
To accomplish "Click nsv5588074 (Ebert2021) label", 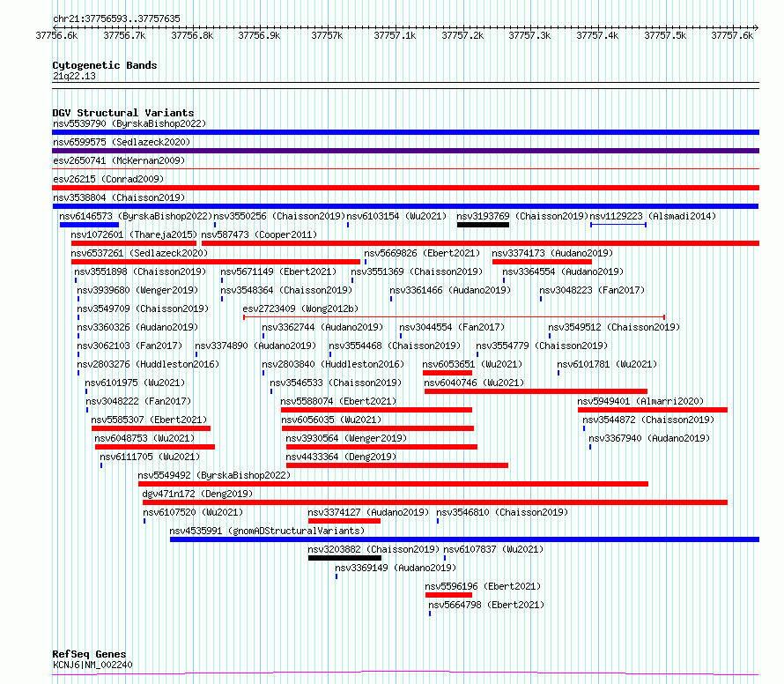I will coord(338,401).
